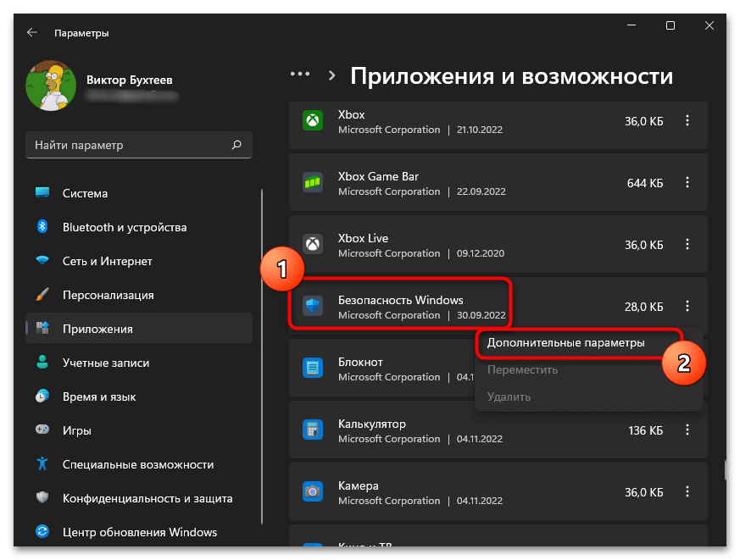Viewport: 740px width, 560px height.
Task: Click the app list scrollbar thumb
Action: click(726, 470)
